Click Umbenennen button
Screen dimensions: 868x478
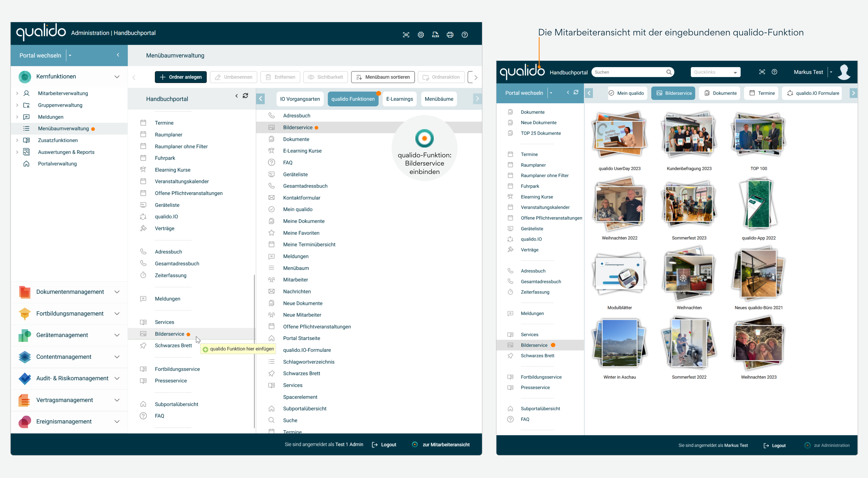pos(233,77)
